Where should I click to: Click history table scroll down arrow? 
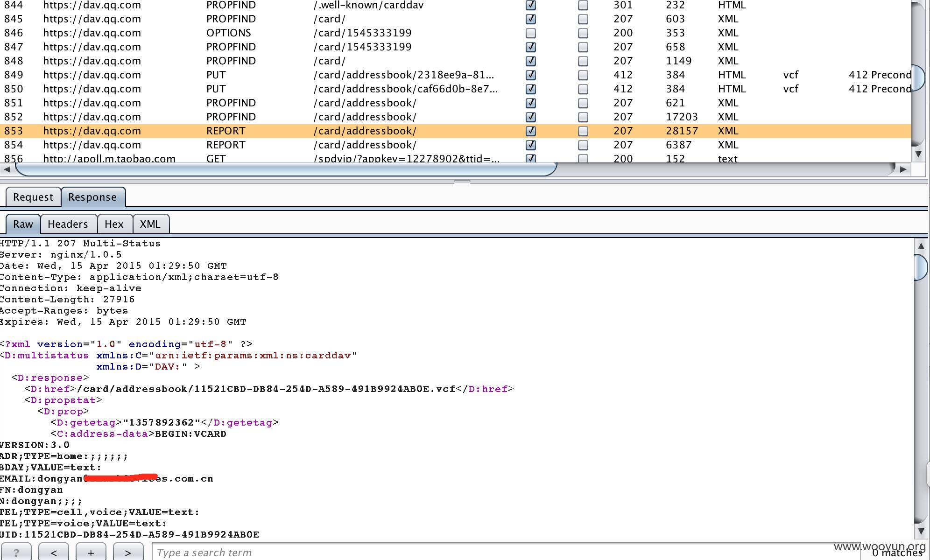[x=918, y=154]
